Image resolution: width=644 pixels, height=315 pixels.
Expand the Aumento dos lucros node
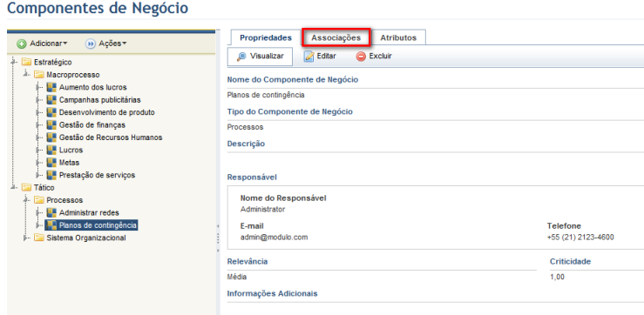coord(39,87)
